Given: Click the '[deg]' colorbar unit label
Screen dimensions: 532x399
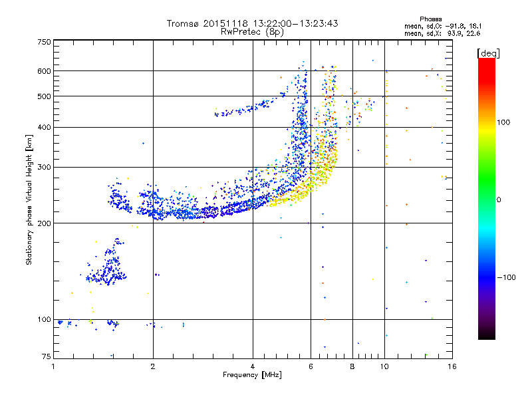Looking at the screenshot, I should [x=488, y=53].
